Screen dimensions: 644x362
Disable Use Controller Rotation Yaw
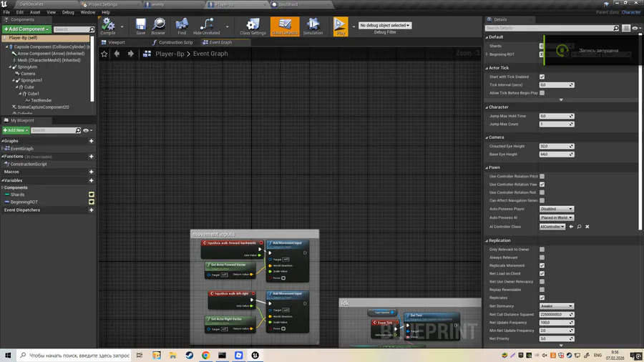tap(542, 185)
